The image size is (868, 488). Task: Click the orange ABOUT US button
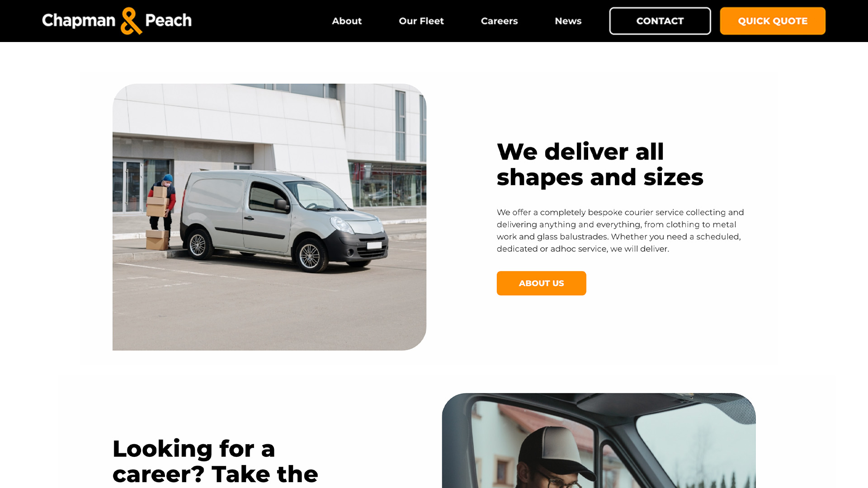point(541,283)
